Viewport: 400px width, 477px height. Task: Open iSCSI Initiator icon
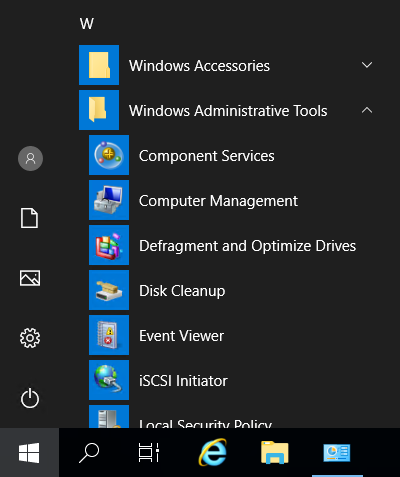point(109,380)
